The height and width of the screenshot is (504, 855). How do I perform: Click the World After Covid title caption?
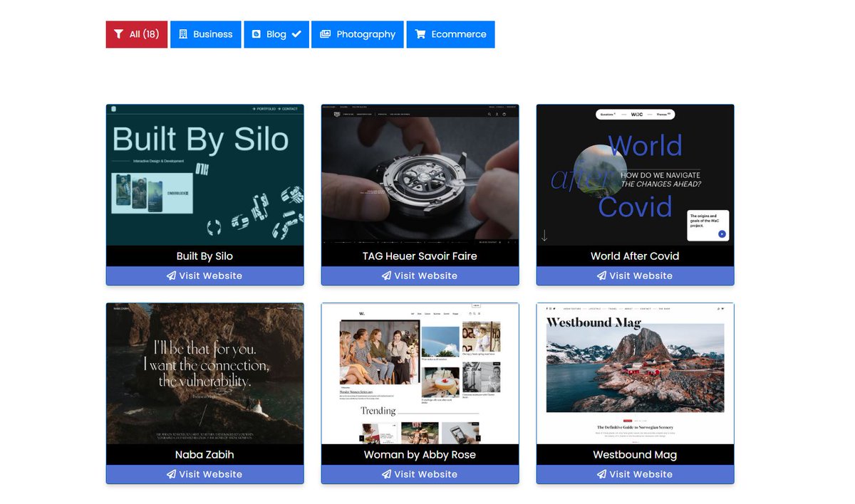(x=636, y=256)
